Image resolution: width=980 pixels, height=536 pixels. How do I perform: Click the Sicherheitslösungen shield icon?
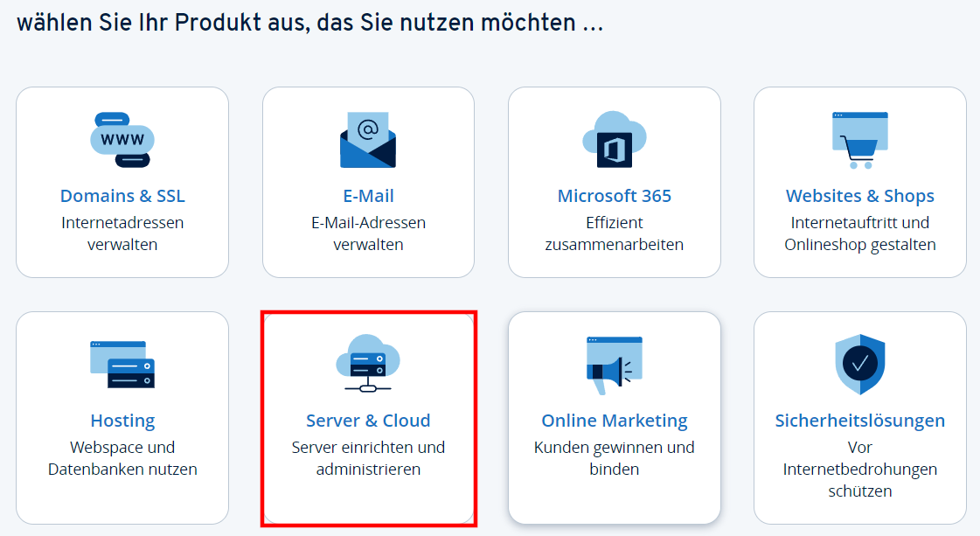(x=860, y=365)
